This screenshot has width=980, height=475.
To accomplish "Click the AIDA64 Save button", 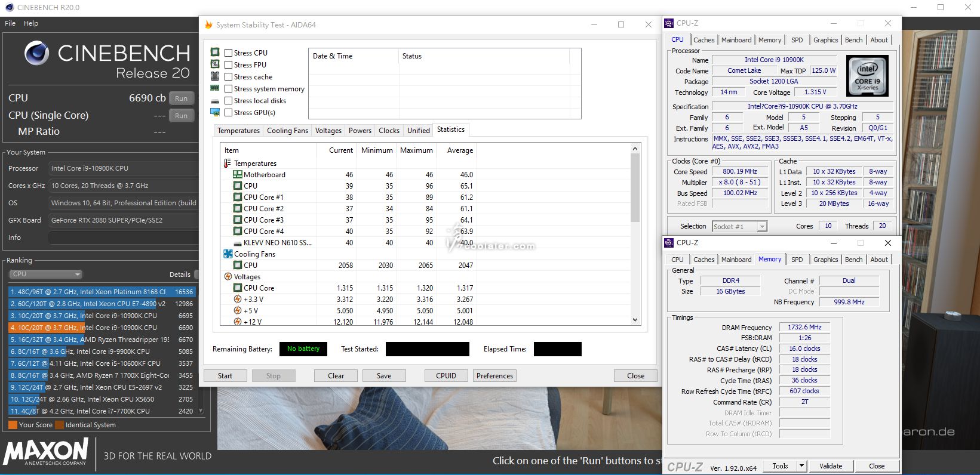I will tap(384, 376).
